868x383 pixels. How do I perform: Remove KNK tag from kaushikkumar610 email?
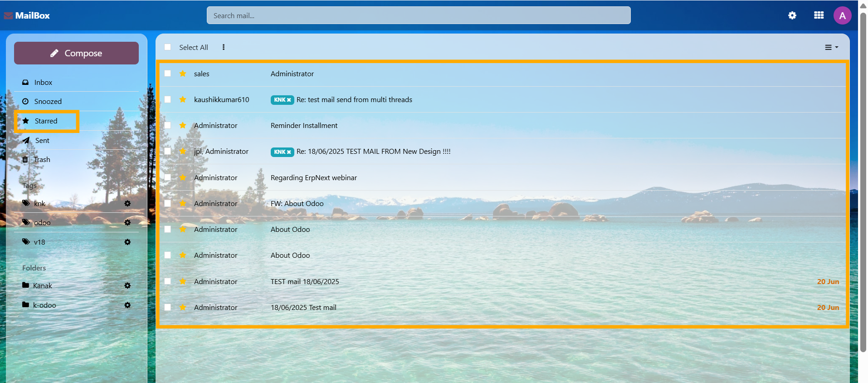[x=289, y=100]
